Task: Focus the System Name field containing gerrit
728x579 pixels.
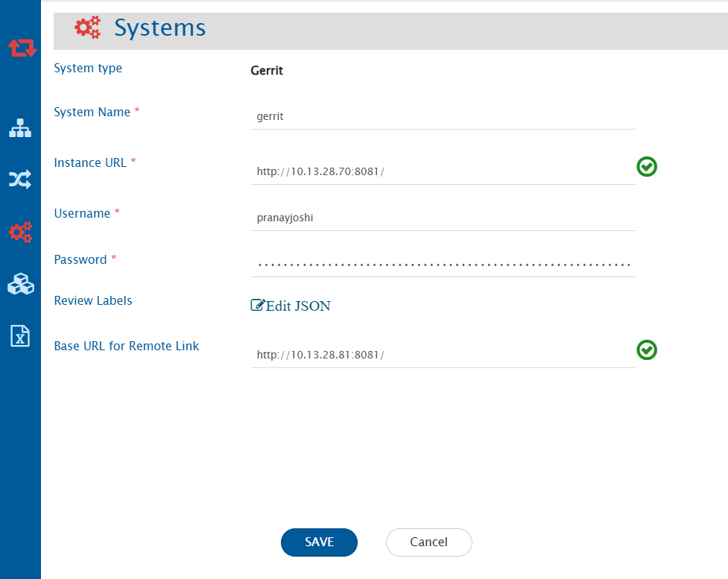Action: [x=443, y=117]
